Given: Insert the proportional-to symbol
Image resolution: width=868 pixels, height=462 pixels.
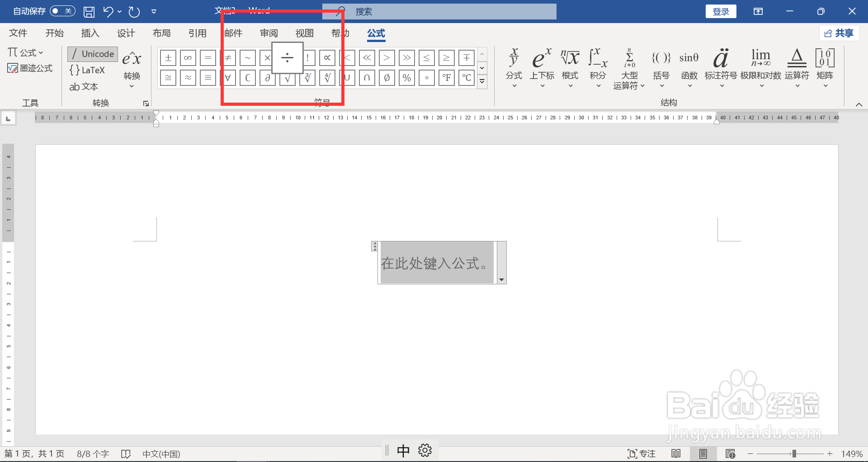Looking at the screenshot, I should coord(327,58).
